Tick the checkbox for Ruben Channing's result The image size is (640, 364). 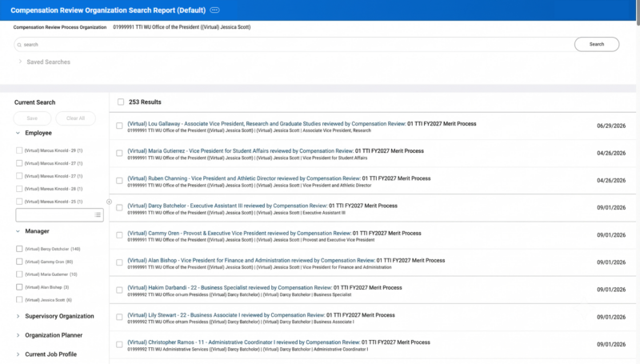coord(119,180)
